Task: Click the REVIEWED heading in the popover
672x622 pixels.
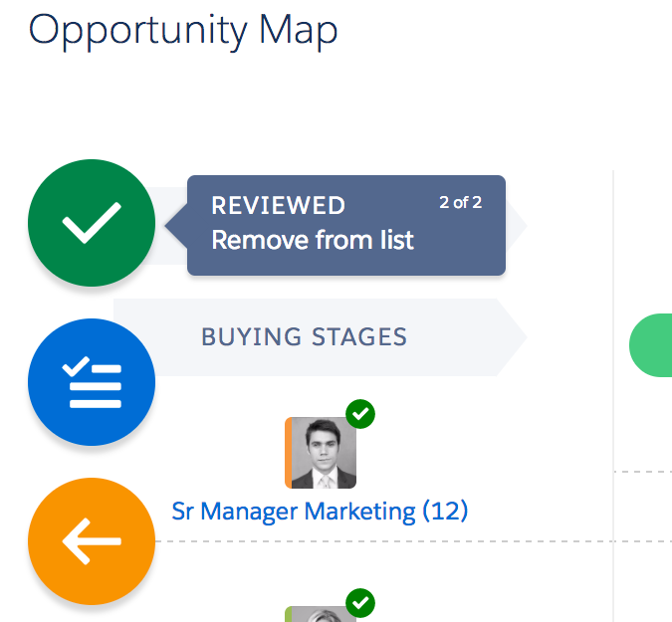Action: pyautogui.click(x=279, y=206)
